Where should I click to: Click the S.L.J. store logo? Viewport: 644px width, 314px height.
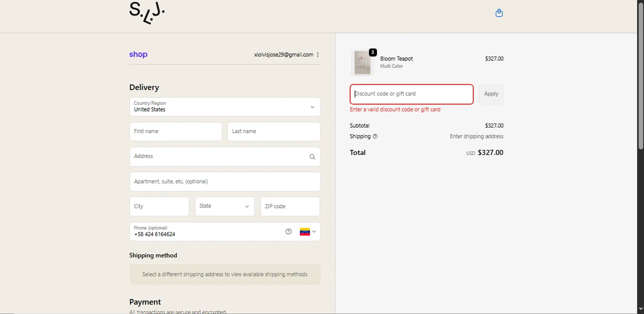pyautogui.click(x=147, y=13)
